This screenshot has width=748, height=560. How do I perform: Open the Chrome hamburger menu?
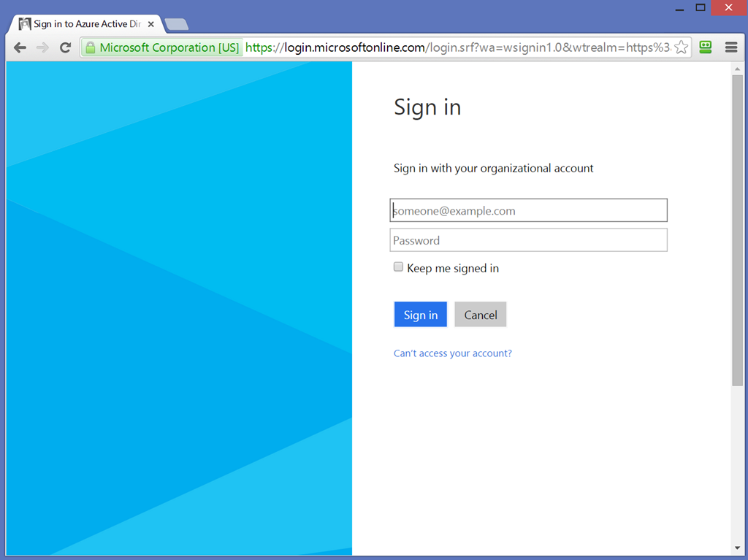[x=731, y=47]
